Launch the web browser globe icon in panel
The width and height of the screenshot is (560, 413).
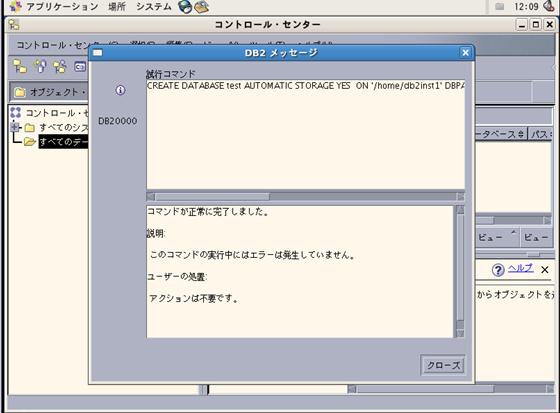pyautogui.click(x=185, y=6)
